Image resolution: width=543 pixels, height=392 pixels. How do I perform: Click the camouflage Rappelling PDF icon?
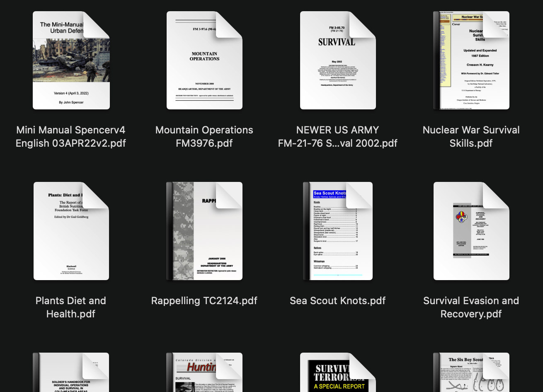pyautogui.click(x=204, y=231)
